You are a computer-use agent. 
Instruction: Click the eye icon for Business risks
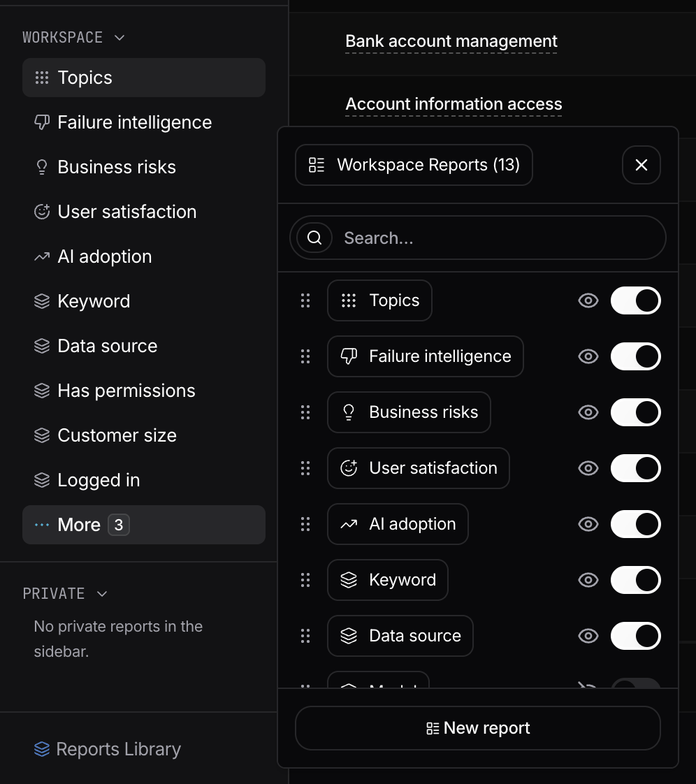(588, 412)
